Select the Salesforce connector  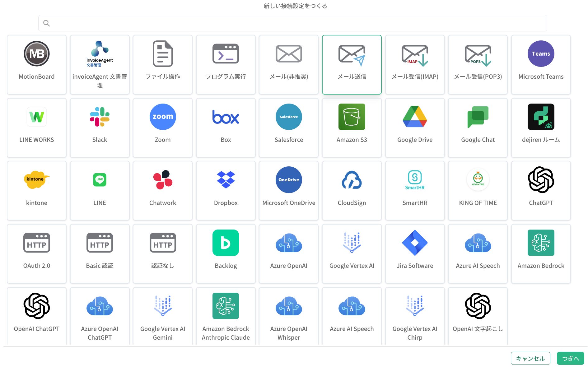click(289, 128)
